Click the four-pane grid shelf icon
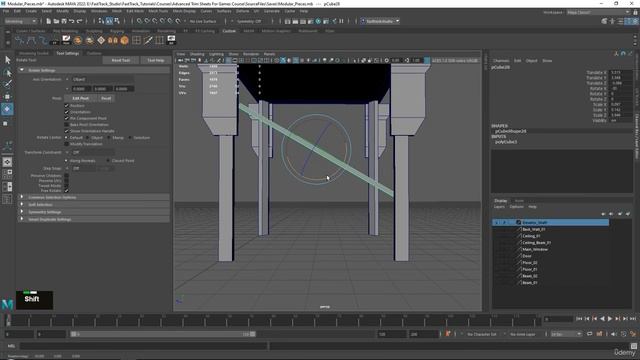 (x=136, y=40)
